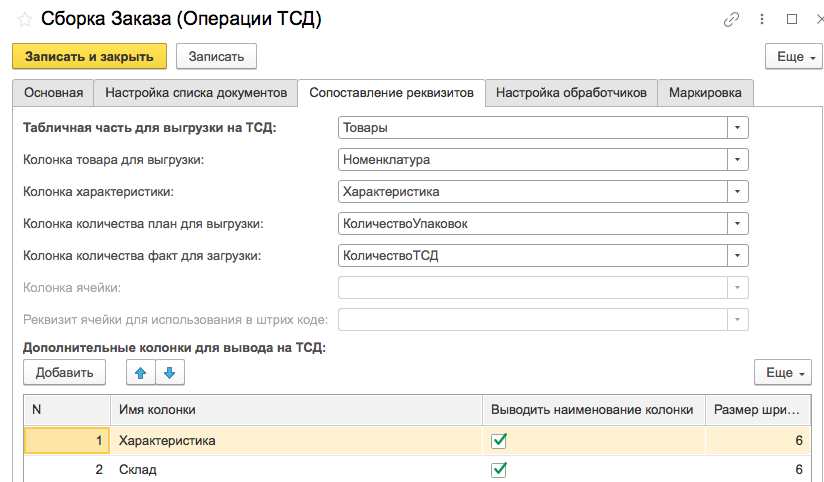Select row number 1 cell
This screenshot has width=824, height=482.
(67, 440)
